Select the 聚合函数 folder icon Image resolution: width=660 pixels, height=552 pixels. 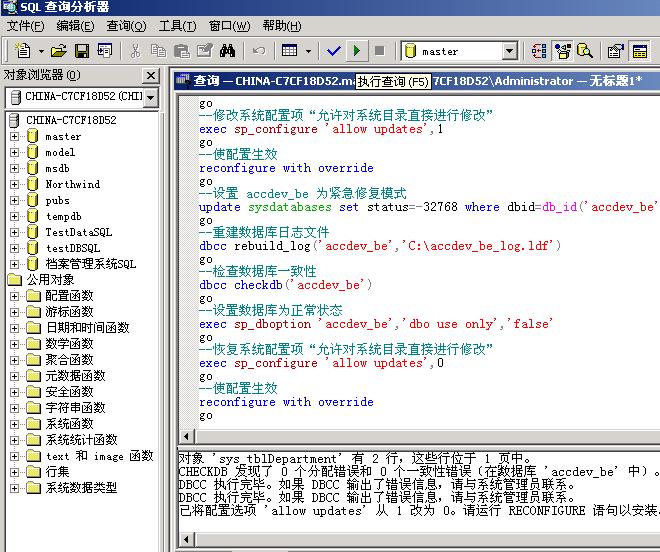click(33, 360)
